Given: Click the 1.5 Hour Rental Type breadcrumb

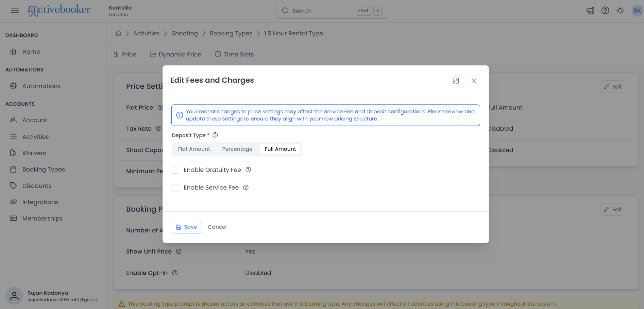Looking at the screenshot, I should coord(293,33).
